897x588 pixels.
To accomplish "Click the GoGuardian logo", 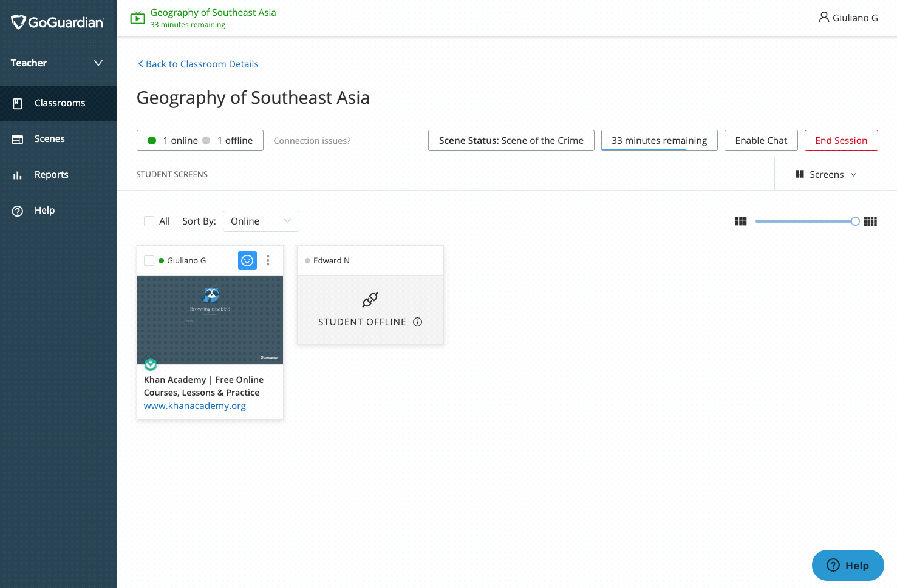I will click(58, 22).
